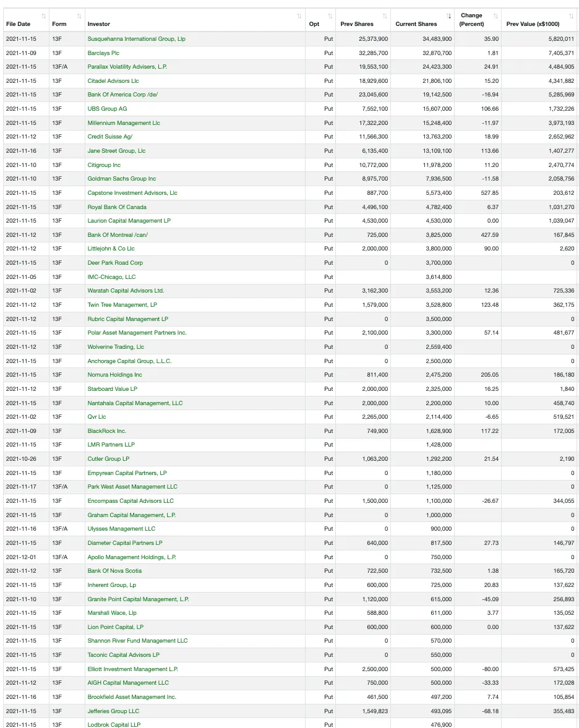Open Millennium Management Llc link
Viewport: 579px width, 728px height.
click(124, 123)
